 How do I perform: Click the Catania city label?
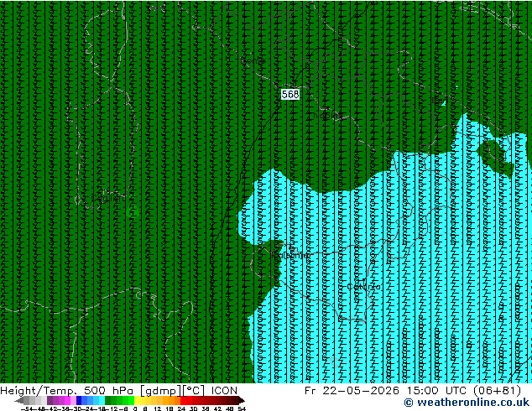click(363, 287)
